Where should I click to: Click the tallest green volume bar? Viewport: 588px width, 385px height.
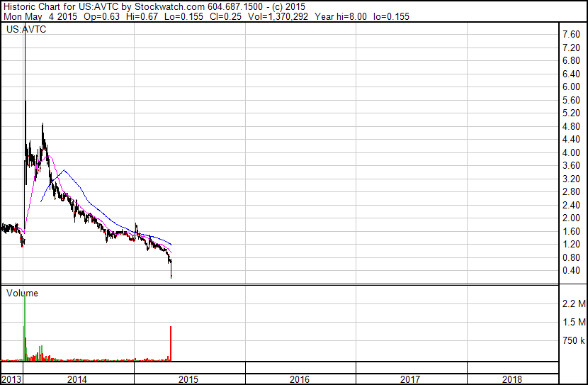point(25,327)
